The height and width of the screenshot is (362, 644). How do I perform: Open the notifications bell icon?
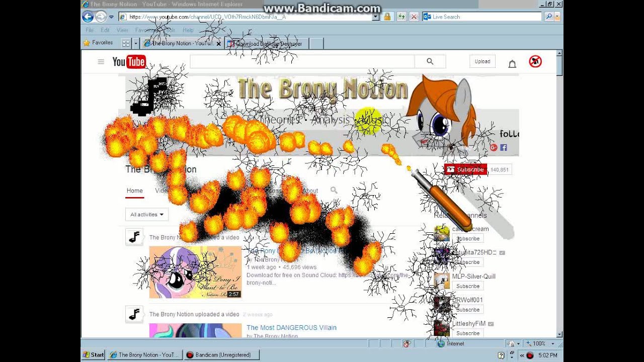[512, 63]
